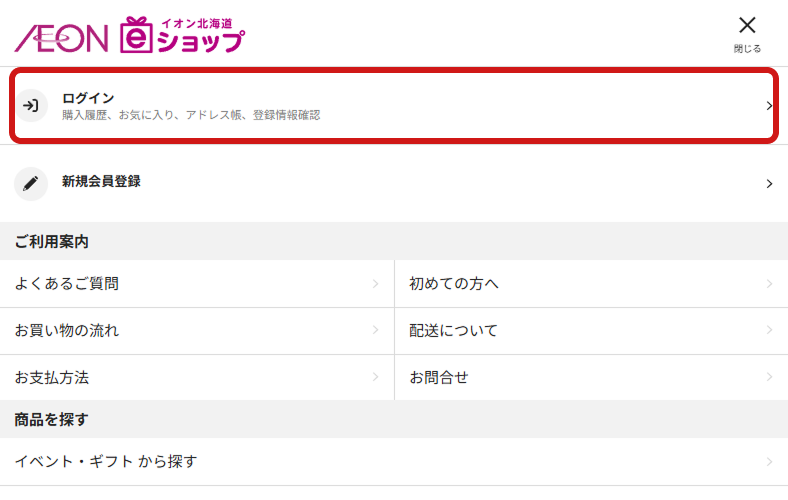The image size is (788, 500).
Task: Click the chevron beside 新規会員登録
Action: point(769,184)
